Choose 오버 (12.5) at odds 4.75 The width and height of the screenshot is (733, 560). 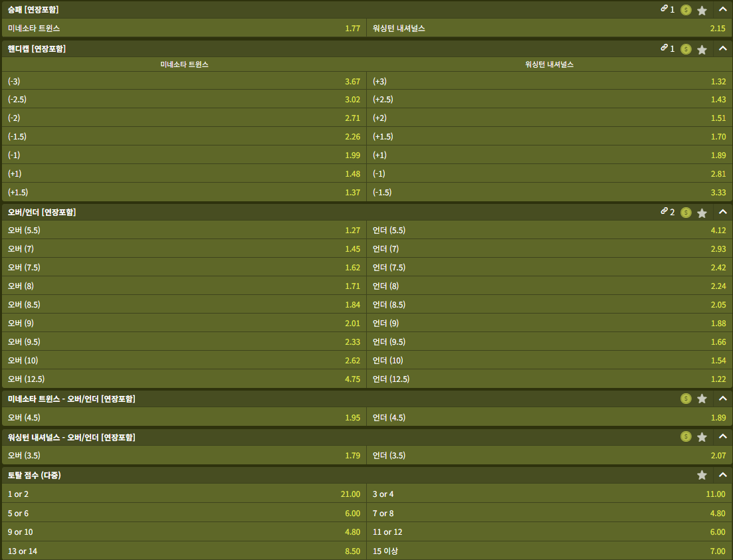click(184, 379)
